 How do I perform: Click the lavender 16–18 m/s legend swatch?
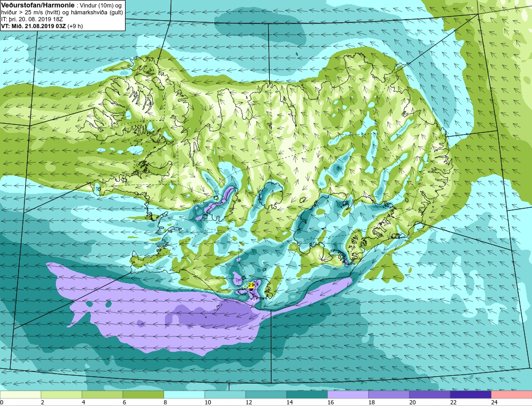[x=348, y=395]
